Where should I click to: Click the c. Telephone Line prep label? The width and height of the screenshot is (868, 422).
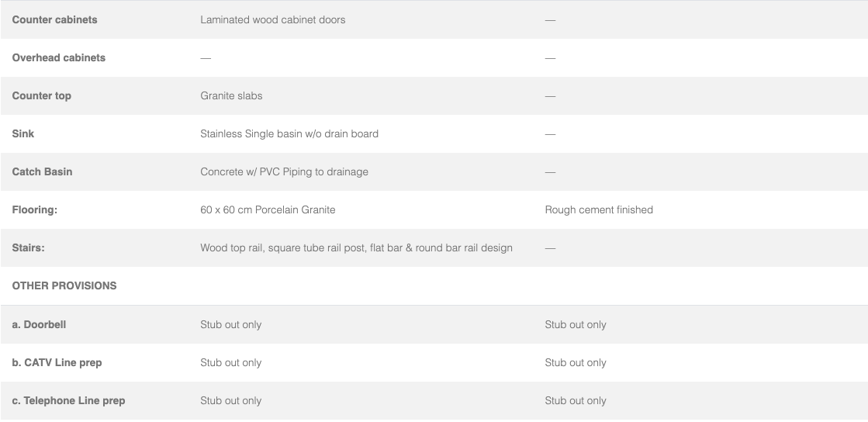coord(68,401)
